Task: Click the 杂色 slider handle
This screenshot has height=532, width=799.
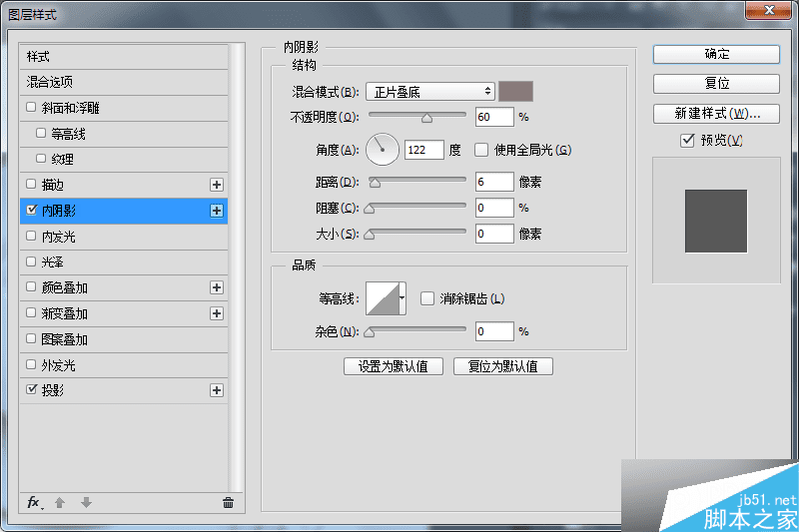Action: click(370, 332)
